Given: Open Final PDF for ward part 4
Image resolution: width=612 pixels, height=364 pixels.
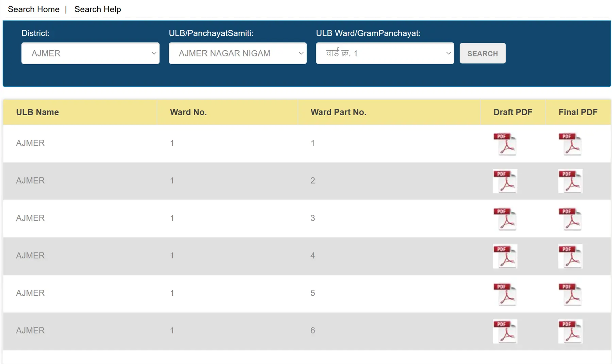Looking at the screenshot, I should coord(570,256).
